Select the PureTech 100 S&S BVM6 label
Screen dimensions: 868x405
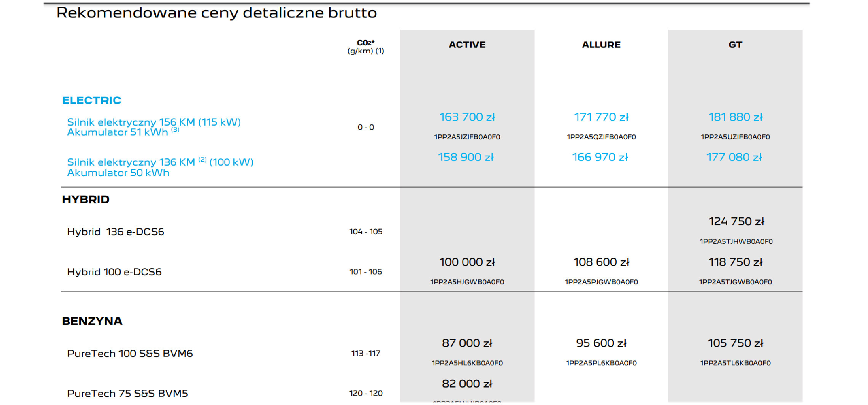tap(130, 353)
